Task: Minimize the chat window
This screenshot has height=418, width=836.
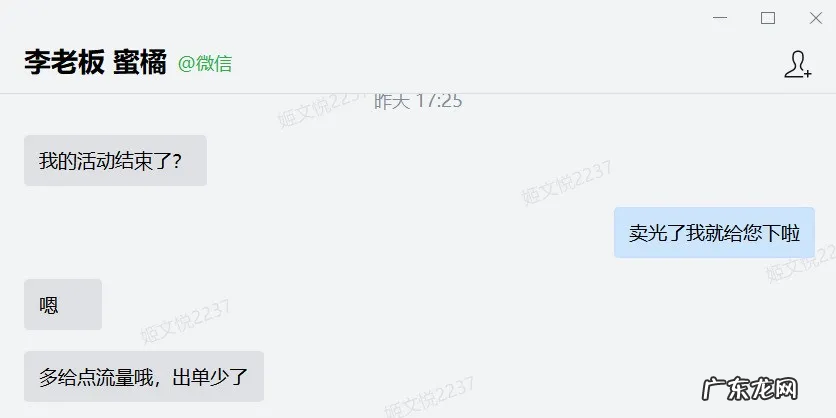Action: click(x=720, y=18)
